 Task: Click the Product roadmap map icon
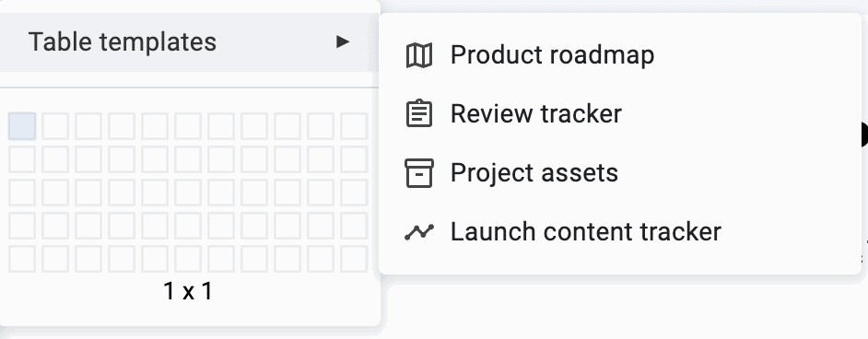pyautogui.click(x=419, y=55)
